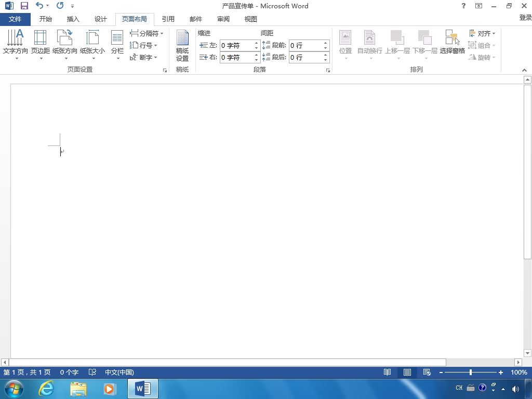Viewport: 532px width, 399px height.
Task: Click the zoom slider handle
Action: tap(471, 372)
